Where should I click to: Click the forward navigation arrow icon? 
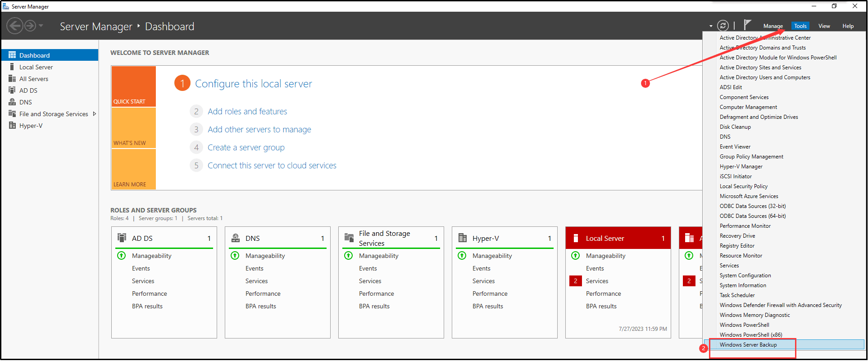(30, 26)
